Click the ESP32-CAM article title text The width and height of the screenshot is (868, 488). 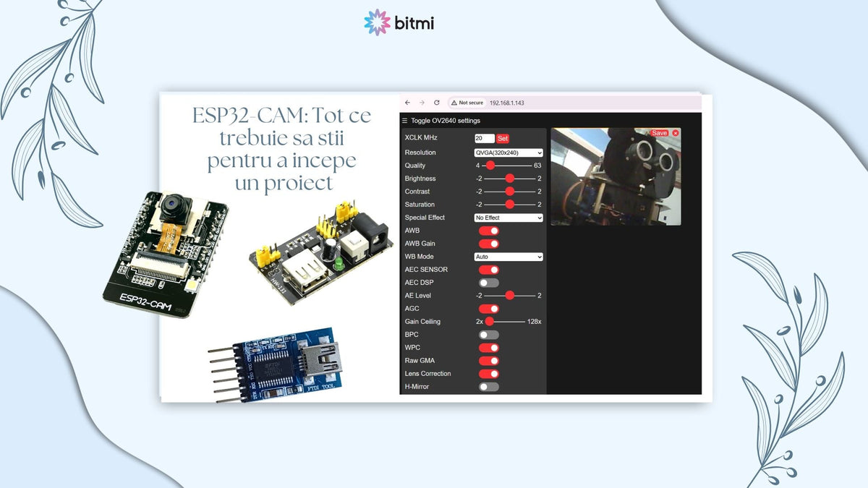282,149
